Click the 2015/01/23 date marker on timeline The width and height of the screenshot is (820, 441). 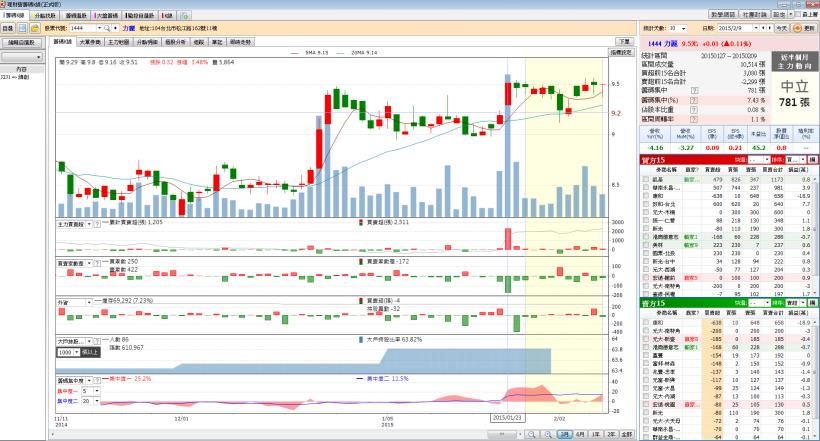click(508, 419)
